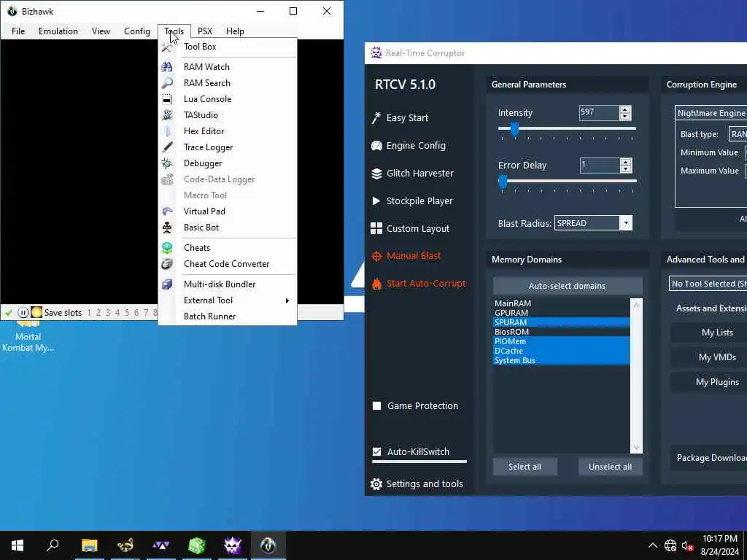Click the pause icon in Bizhawk status bar
Image resolution: width=747 pixels, height=560 pixels.
[x=23, y=312]
